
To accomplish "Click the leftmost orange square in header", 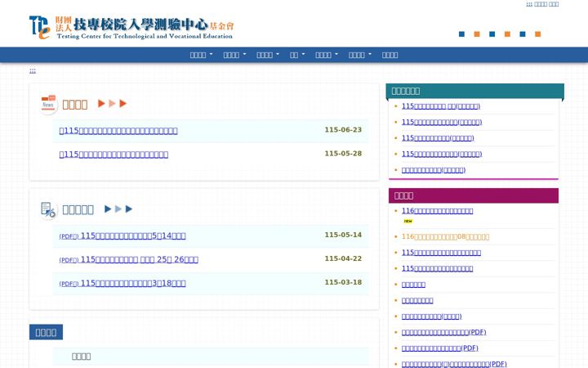I will tap(477, 34).
